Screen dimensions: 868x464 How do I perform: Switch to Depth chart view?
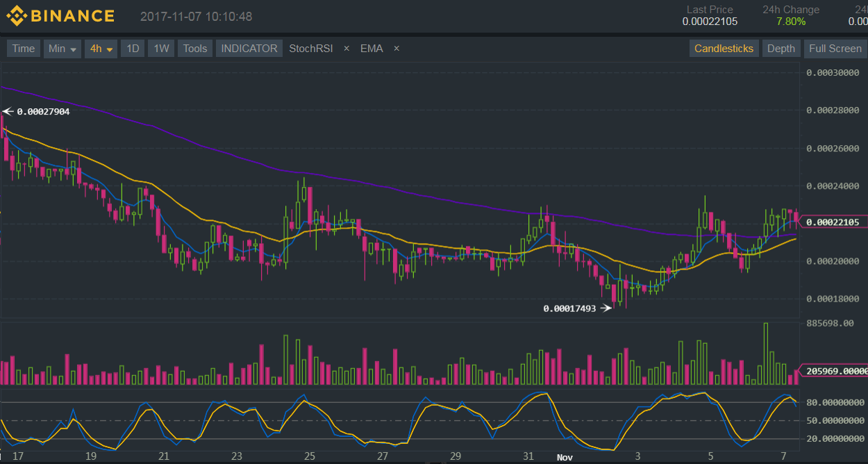pos(781,49)
